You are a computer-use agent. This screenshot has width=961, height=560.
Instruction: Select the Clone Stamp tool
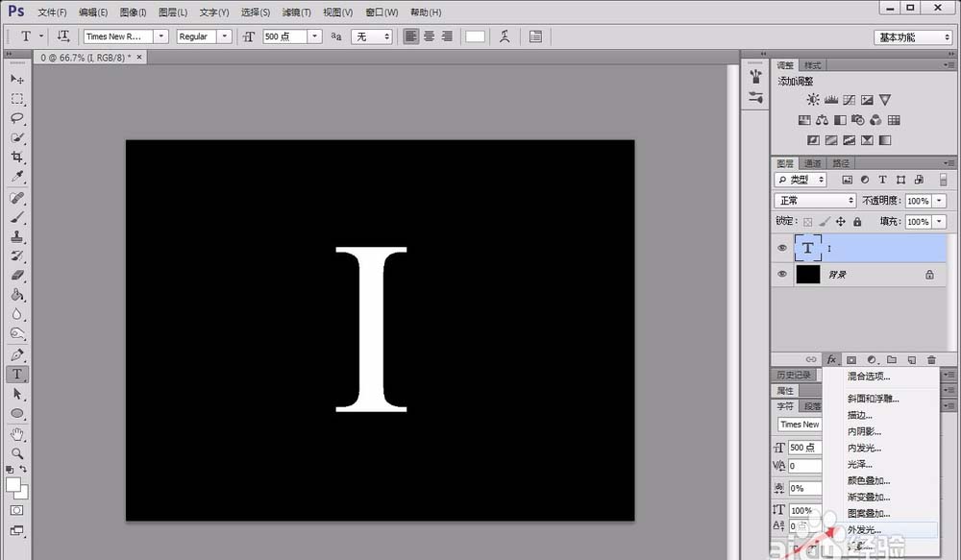click(17, 236)
